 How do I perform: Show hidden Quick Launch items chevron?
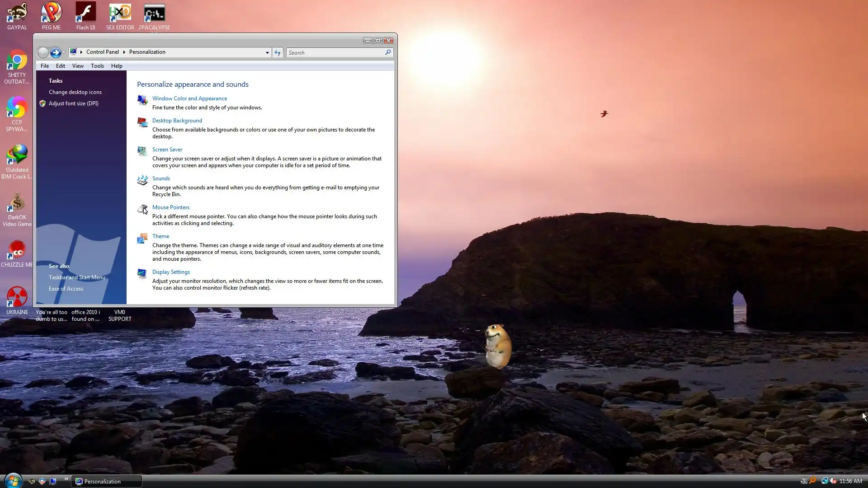point(66,479)
